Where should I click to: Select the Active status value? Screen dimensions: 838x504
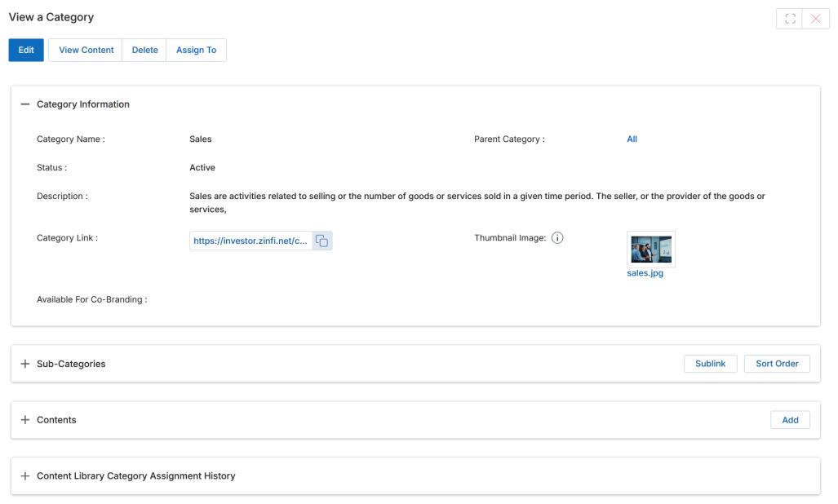[x=202, y=168]
